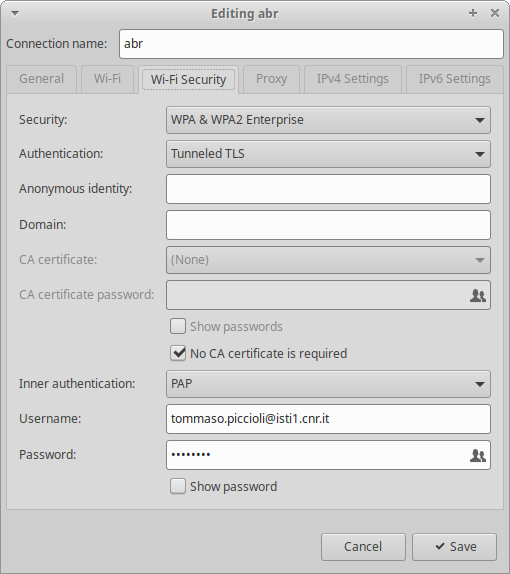
Task: Click the Save button
Action: coord(454,547)
